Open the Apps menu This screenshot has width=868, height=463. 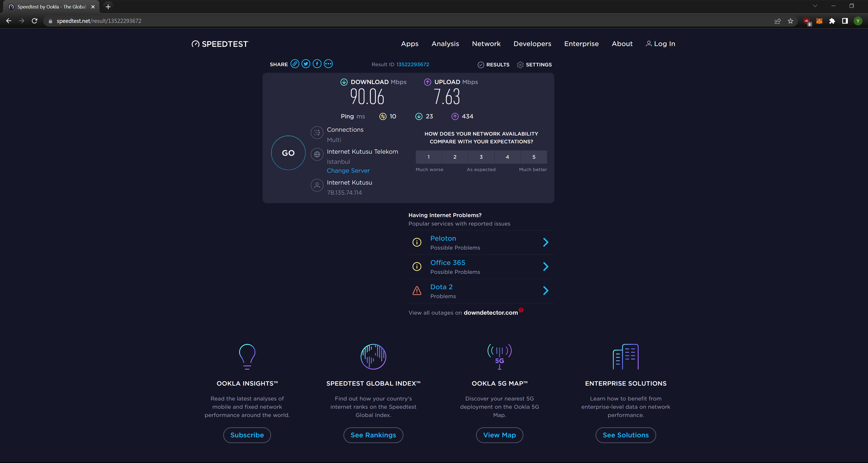pos(410,44)
